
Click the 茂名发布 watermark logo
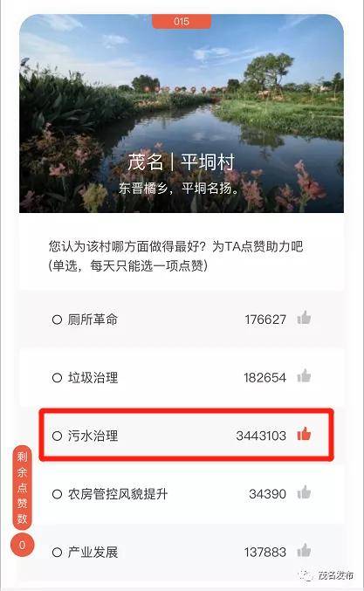click(x=326, y=575)
